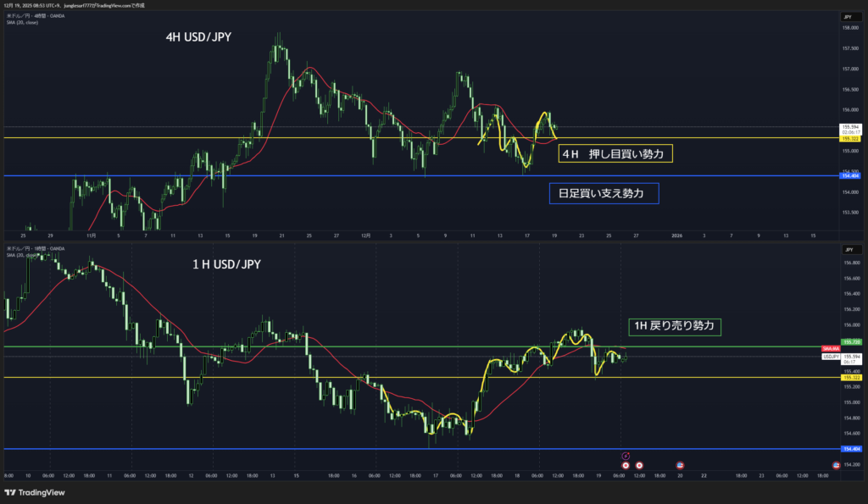This screenshot has height=504, width=868.
Task: Click the '日足買い支え勢力' blue label box
Action: (x=604, y=194)
